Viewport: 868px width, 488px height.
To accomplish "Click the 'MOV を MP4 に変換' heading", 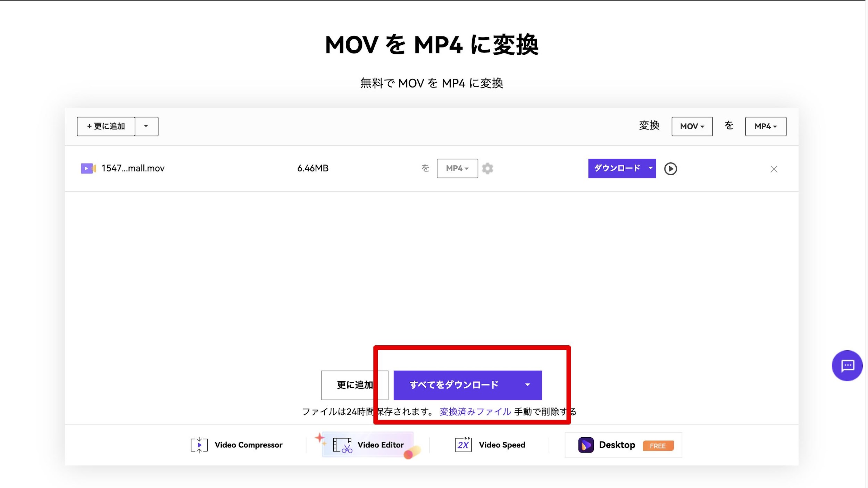I will pos(432,45).
